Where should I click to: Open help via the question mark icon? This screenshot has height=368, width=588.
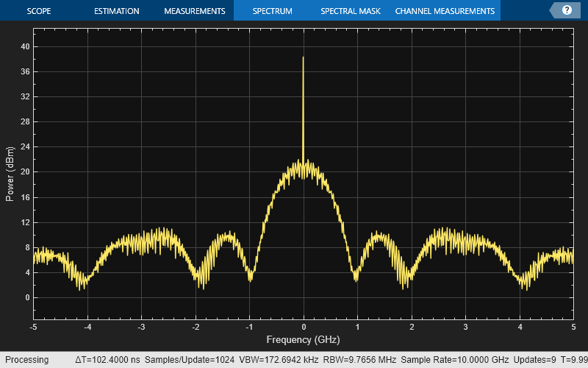567,10
